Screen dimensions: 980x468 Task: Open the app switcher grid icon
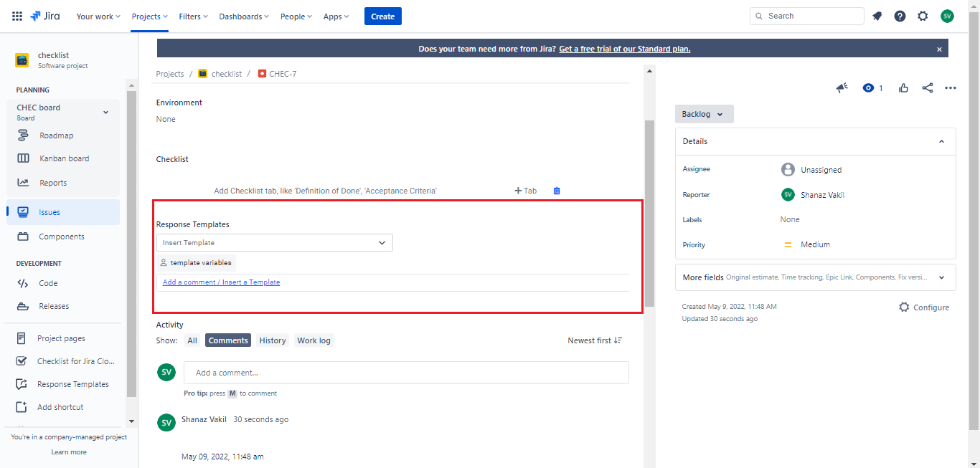click(17, 16)
